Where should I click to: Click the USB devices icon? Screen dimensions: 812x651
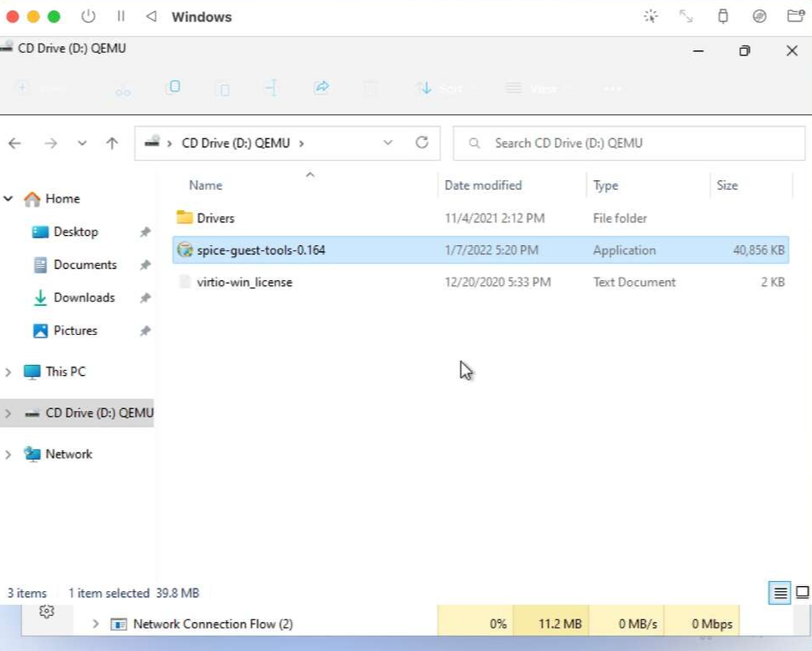pyautogui.click(x=723, y=16)
